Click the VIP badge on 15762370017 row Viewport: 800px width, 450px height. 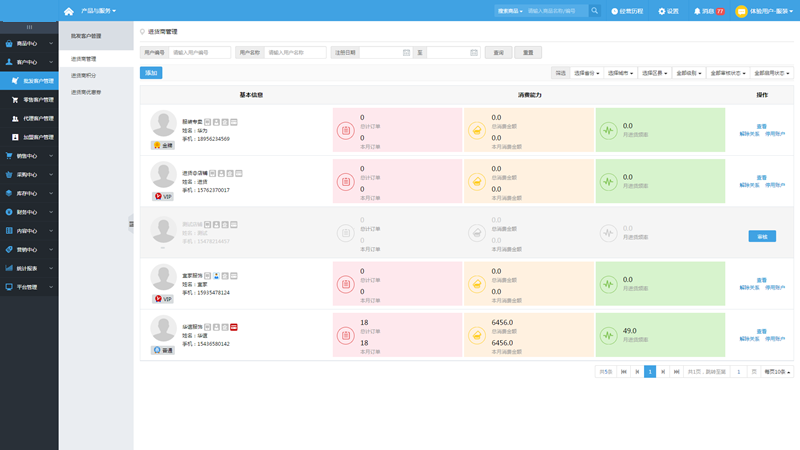coord(163,196)
